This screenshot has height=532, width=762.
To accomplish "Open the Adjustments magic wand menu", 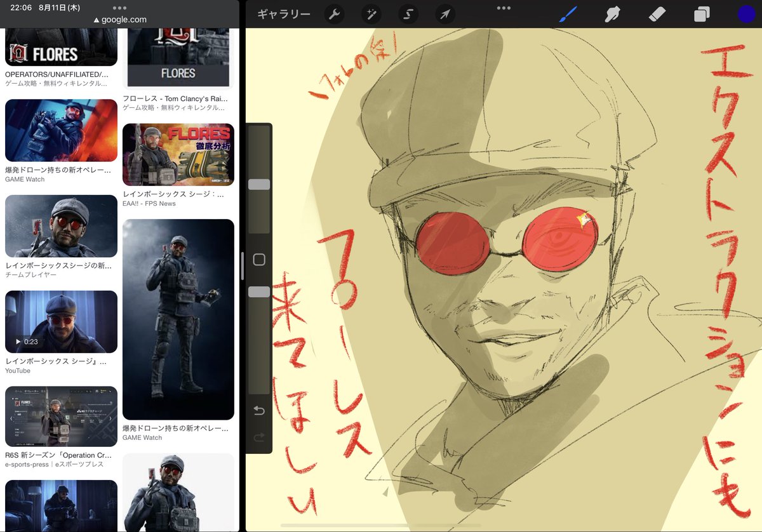I will [x=371, y=14].
